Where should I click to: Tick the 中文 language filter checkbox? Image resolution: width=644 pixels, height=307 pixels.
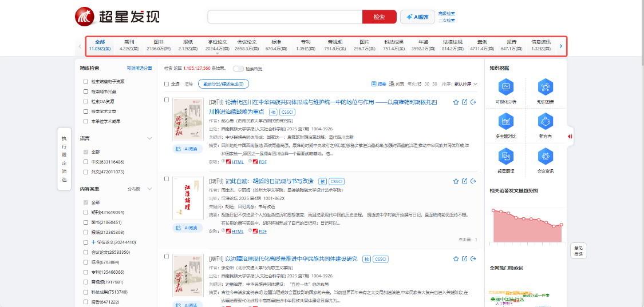[x=86, y=162]
